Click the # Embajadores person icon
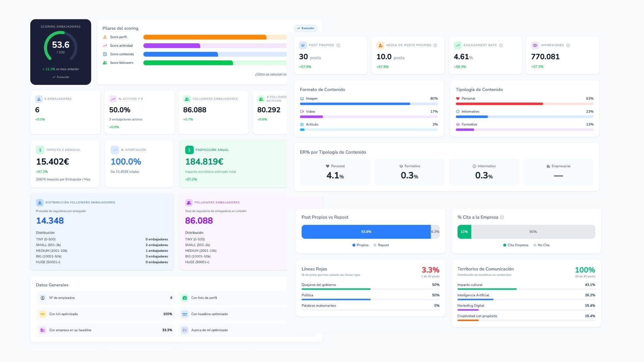 [x=39, y=99]
